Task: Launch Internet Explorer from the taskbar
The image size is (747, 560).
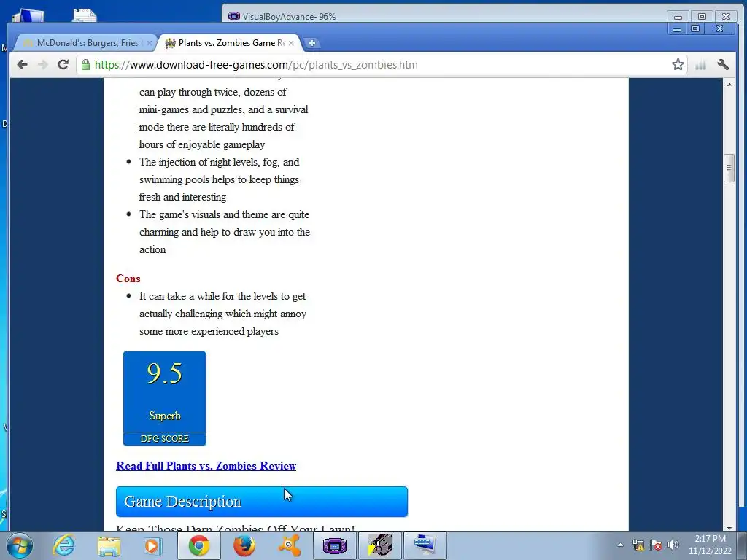Action: click(63, 545)
